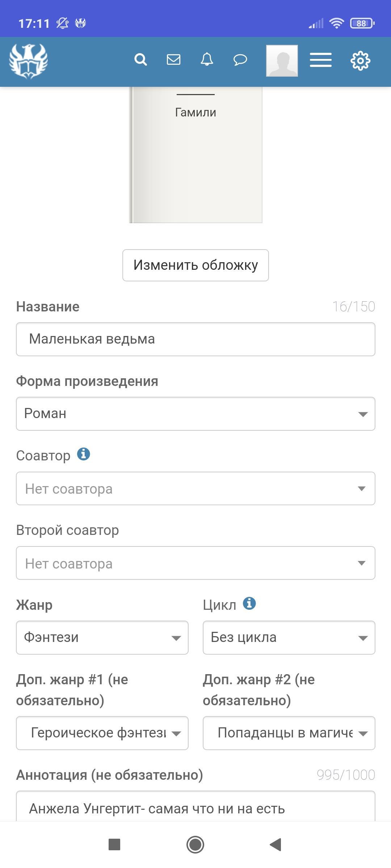
Task: Open Цикл dropdown showing Без цикла
Action: (289, 638)
